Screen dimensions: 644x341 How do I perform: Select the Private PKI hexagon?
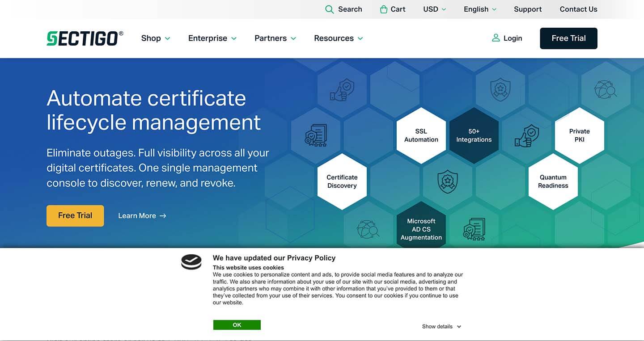coord(580,135)
